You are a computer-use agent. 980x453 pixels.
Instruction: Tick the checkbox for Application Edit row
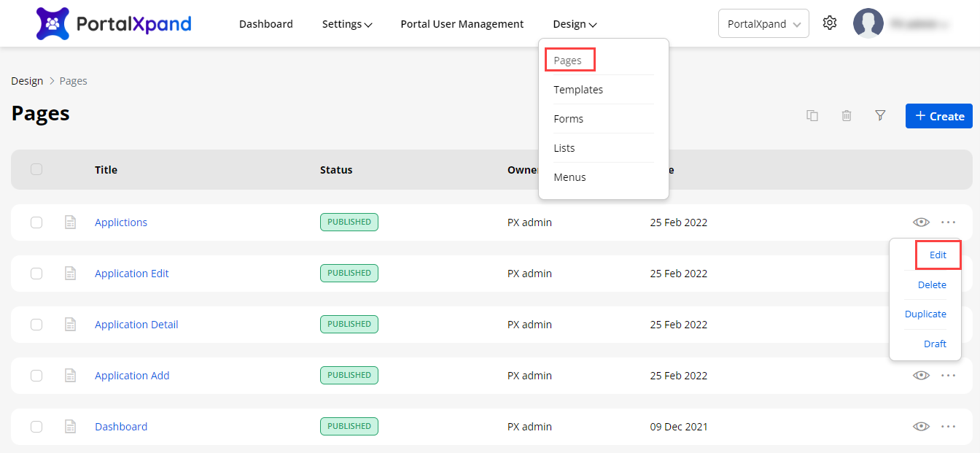coord(36,274)
